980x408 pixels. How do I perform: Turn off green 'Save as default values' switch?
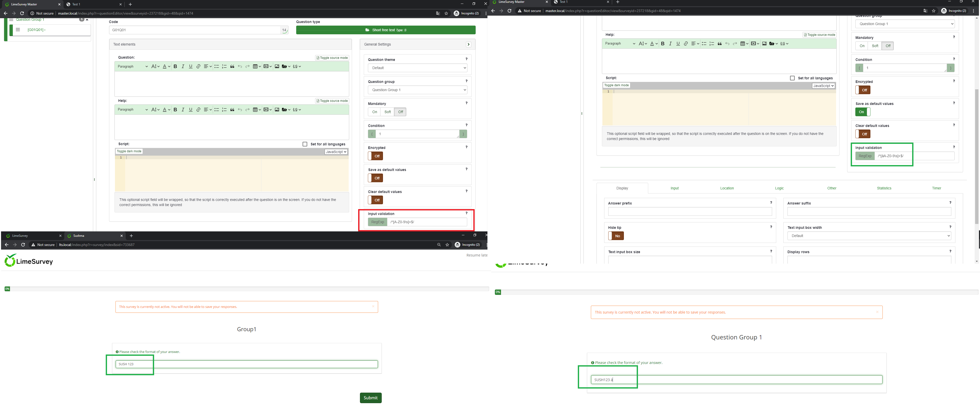[862, 112]
